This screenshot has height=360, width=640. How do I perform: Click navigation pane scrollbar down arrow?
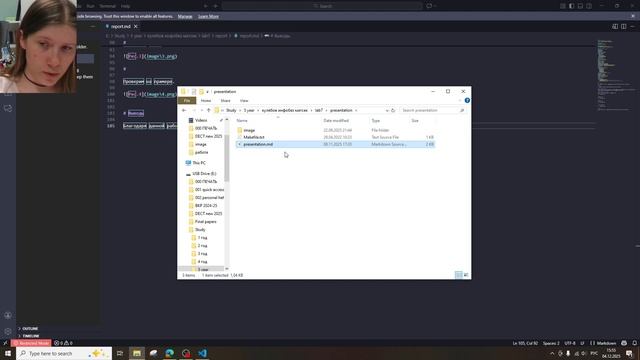point(227,269)
